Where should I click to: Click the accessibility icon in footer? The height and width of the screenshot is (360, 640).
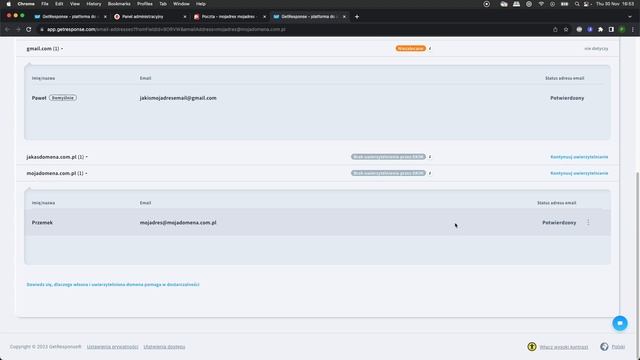coord(531,347)
